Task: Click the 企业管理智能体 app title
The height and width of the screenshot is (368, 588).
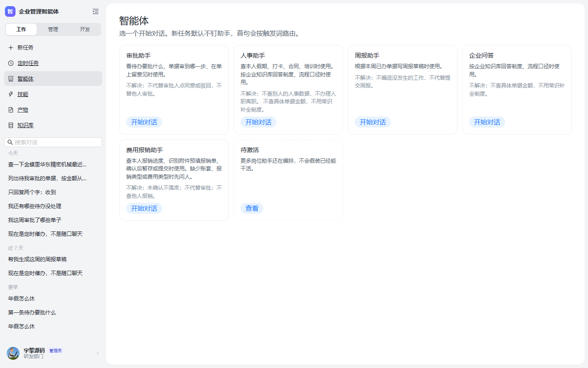Action: click(39, 11)
